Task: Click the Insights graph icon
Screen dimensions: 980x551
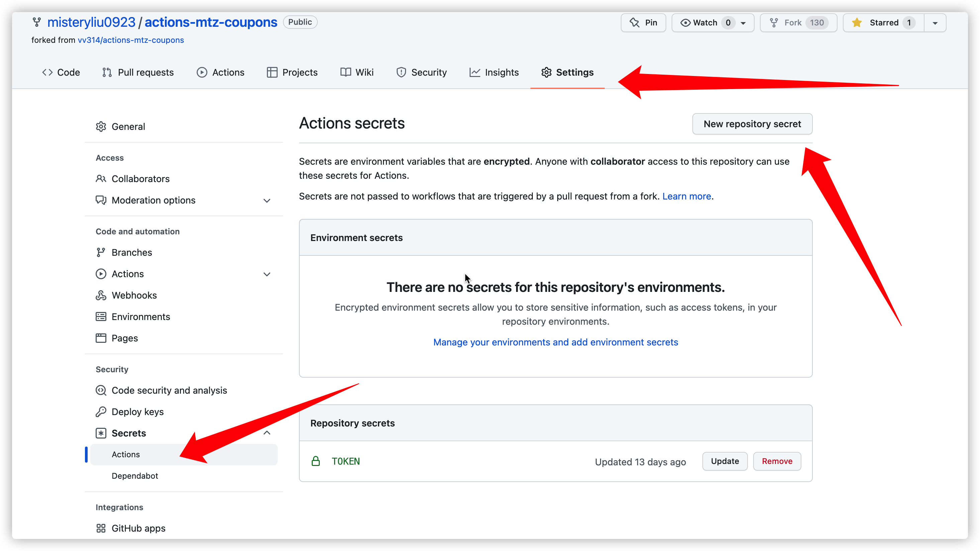Action: (474, 72)
